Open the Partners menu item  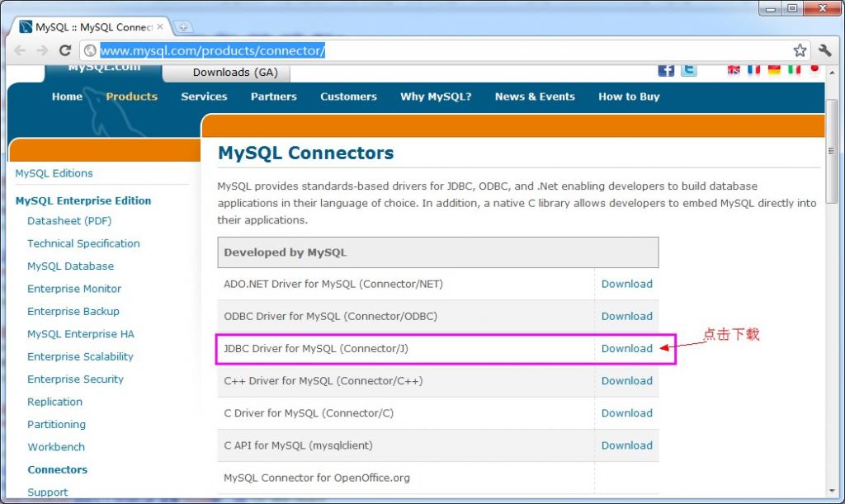click(274, 97)
